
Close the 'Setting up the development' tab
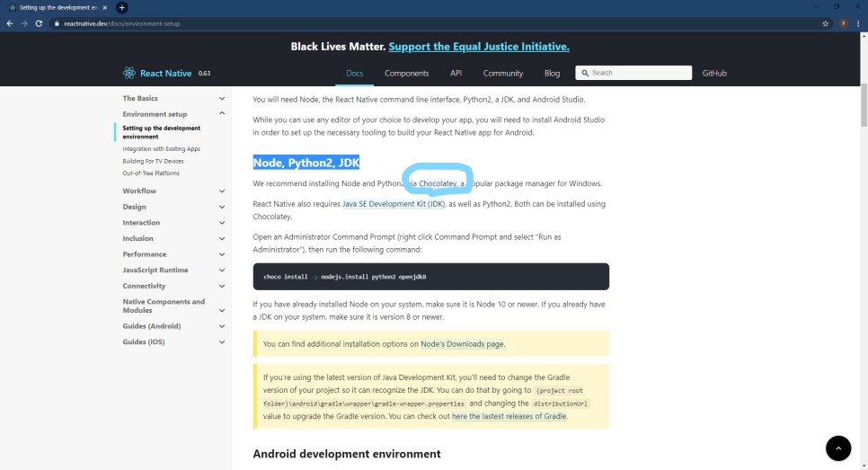tap(104, 8)
